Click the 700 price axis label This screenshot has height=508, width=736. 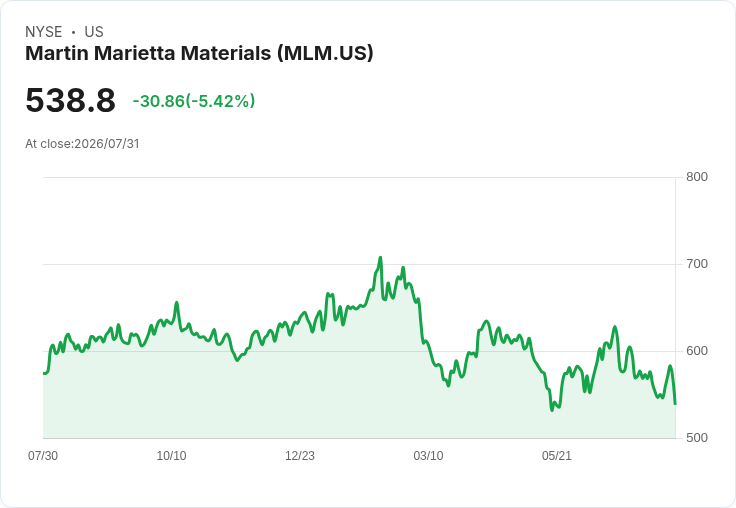(x=697, y=264)
